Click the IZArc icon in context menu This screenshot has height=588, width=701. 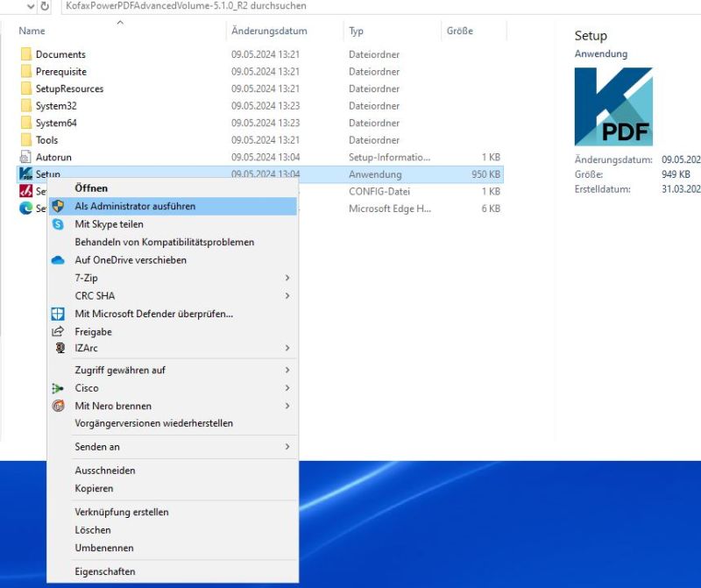coord(58,348)
